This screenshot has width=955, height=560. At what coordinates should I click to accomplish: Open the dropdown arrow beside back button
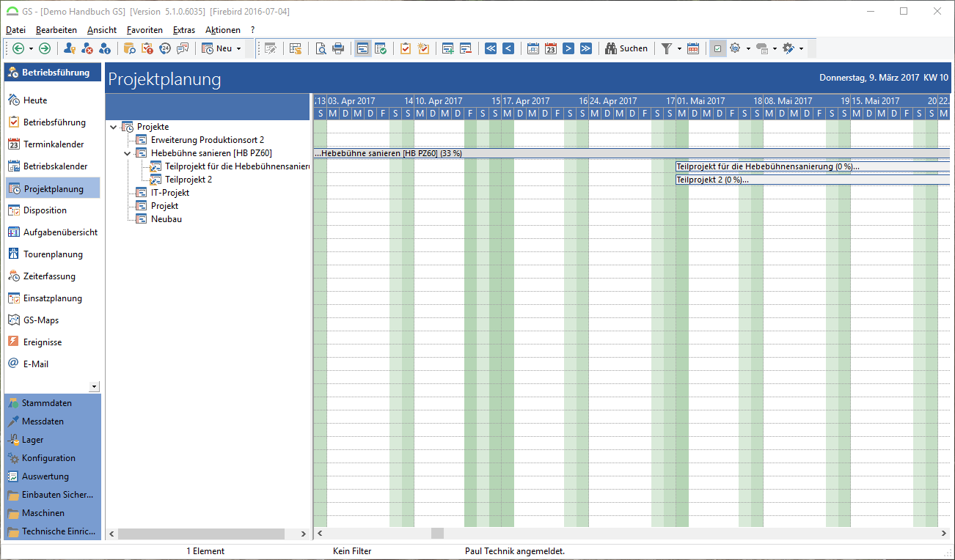(31, 48)
